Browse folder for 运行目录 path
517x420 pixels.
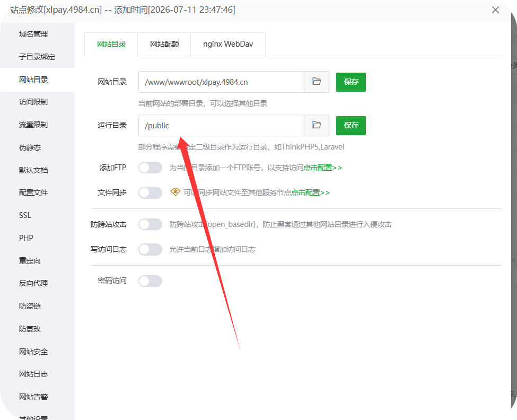coord(317,125)
